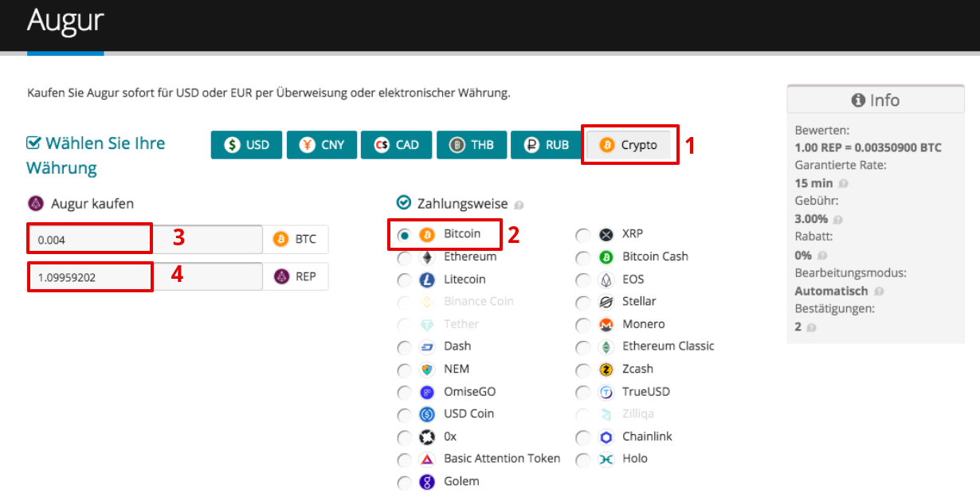The width and height of the screenshot is (980, 501).
Task: Choose the CNY currency button
Action: click(321, 145)
